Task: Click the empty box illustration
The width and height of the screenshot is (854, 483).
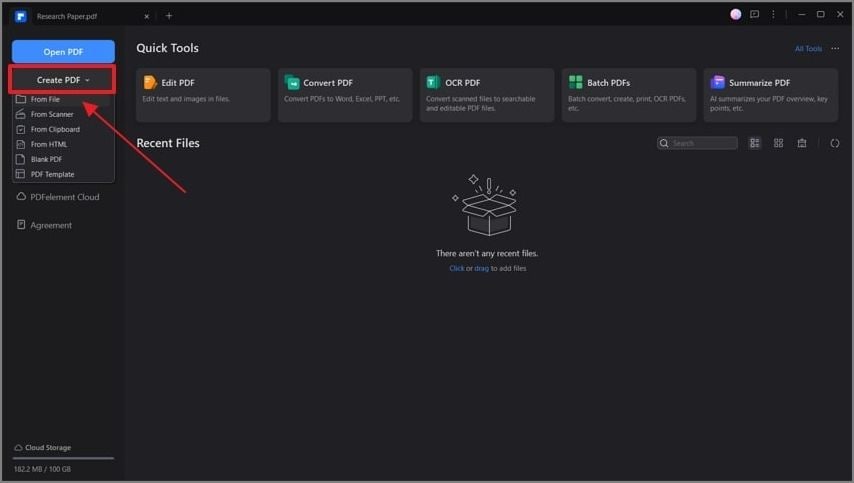Action: (486, 205)
